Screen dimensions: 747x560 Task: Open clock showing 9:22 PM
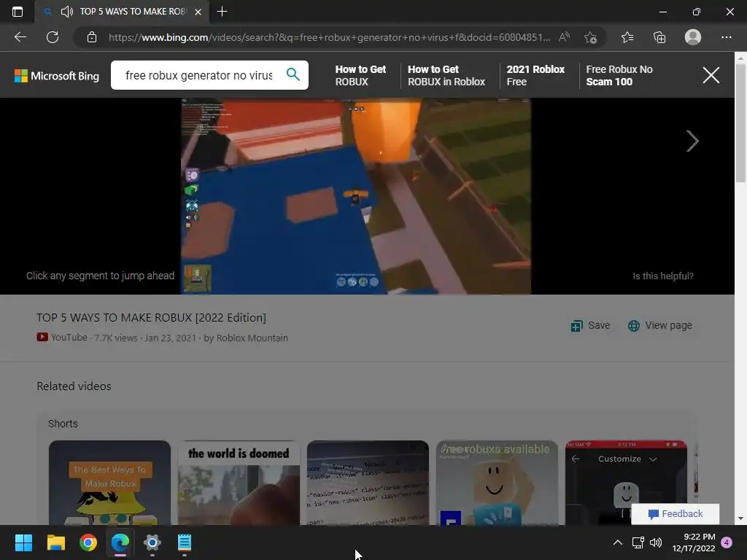(694, 542)
